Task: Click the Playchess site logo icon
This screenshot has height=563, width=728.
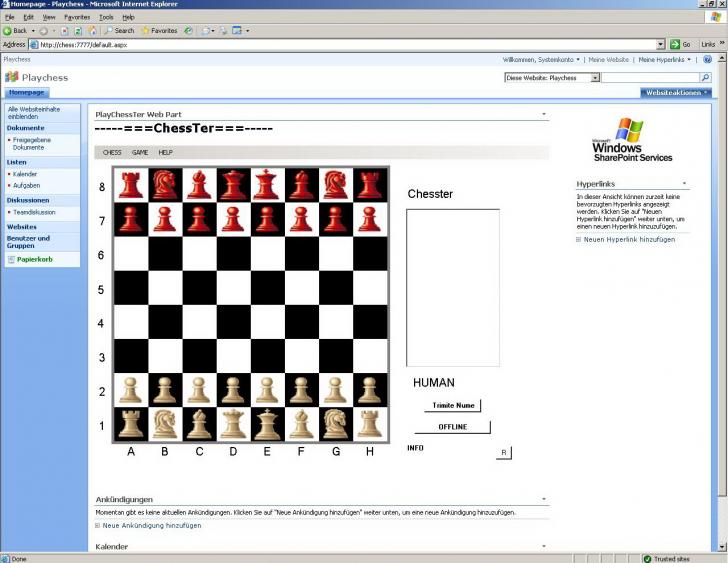Action: [12, 77]
